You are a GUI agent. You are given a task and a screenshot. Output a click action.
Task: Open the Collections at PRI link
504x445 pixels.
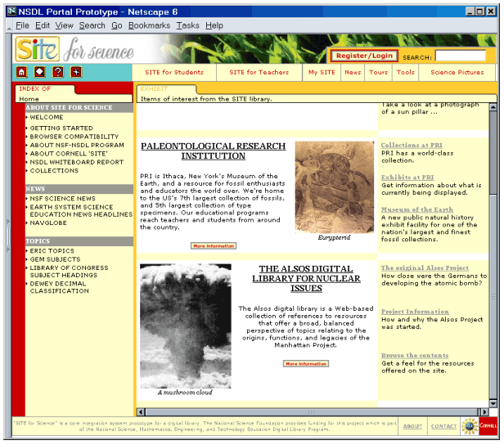point(412,146)
